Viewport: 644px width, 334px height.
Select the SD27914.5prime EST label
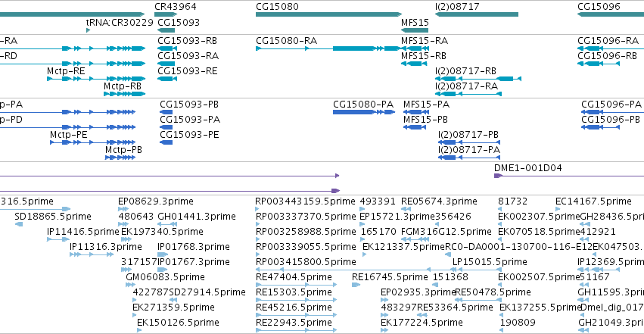pos(207,292)
